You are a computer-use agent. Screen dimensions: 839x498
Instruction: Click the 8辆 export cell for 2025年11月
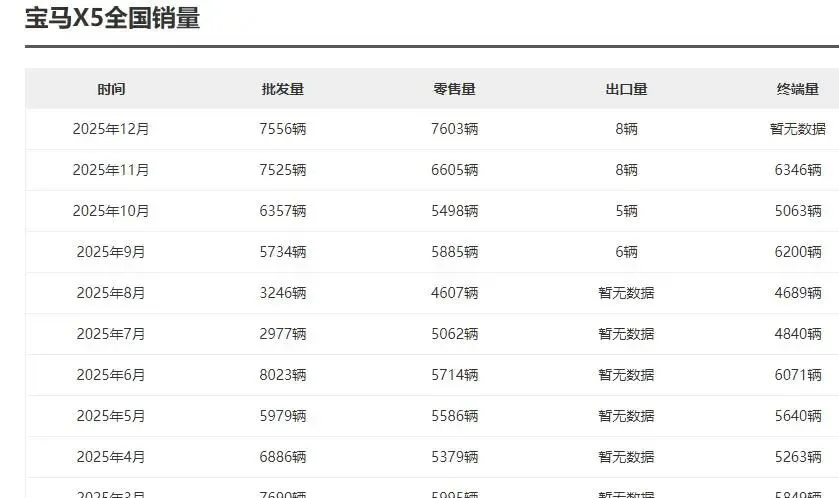pyautogui.click(x=626, y=170)
